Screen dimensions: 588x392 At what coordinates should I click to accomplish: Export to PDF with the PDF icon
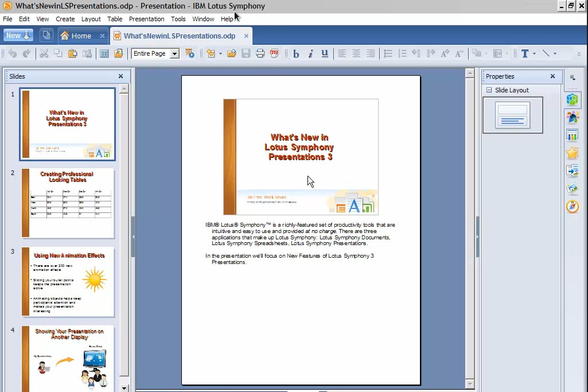[x=275, y=53]
